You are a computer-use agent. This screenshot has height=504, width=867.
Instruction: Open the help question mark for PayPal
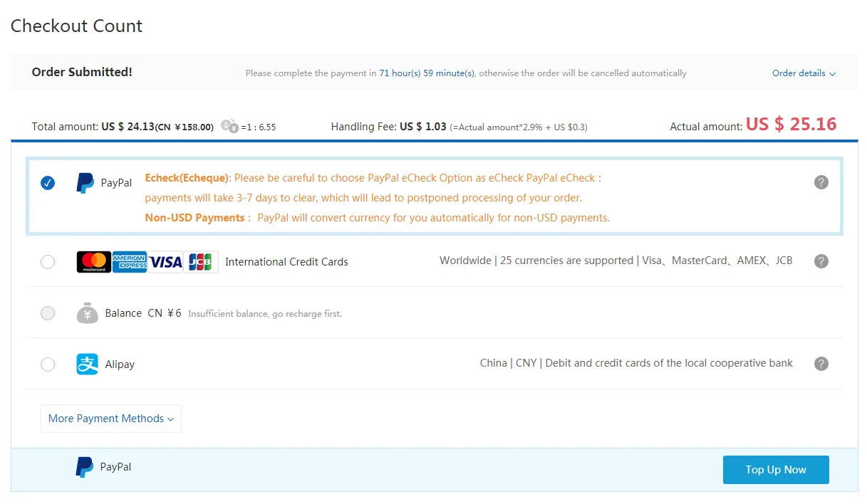[x=821, y=182]
